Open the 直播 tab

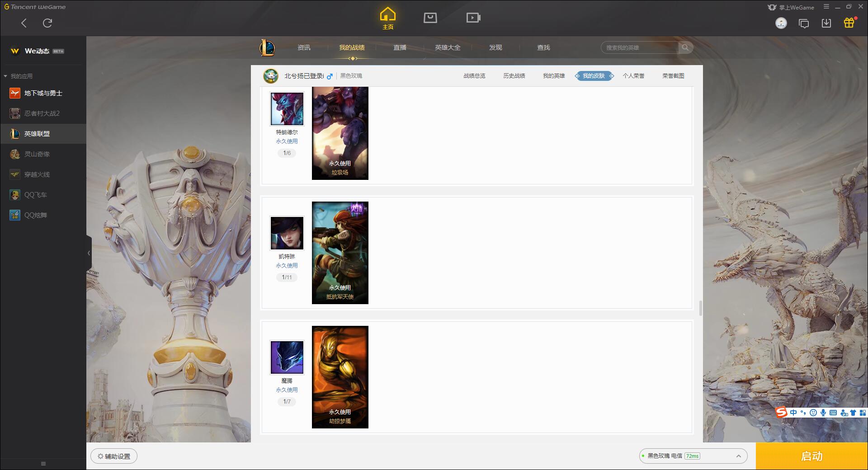400,47
